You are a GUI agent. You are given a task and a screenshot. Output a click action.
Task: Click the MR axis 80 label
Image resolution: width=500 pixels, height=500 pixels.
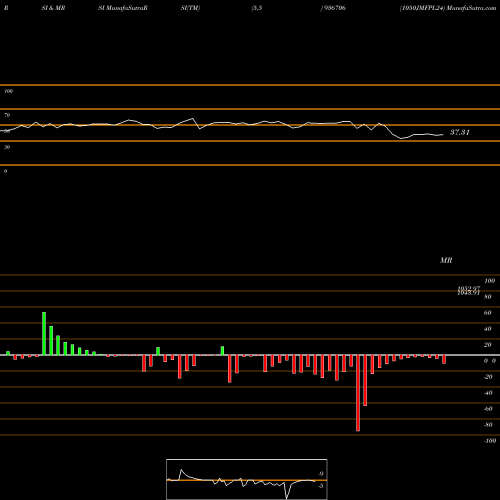tap(488, 297)
